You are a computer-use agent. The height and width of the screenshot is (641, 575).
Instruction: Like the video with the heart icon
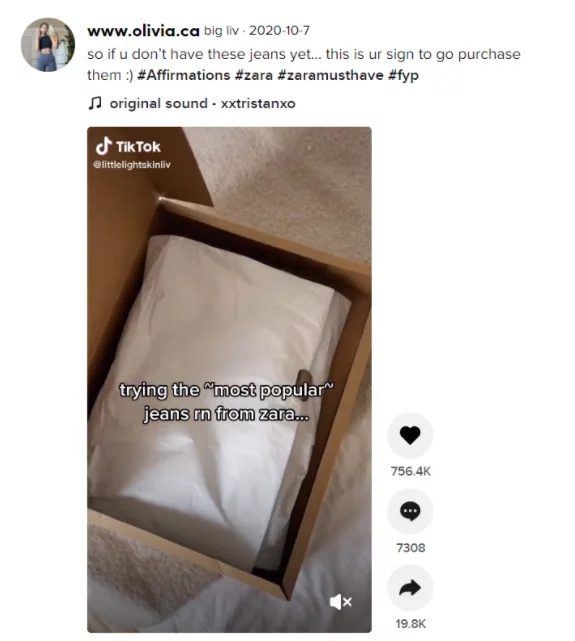(410, 435)
